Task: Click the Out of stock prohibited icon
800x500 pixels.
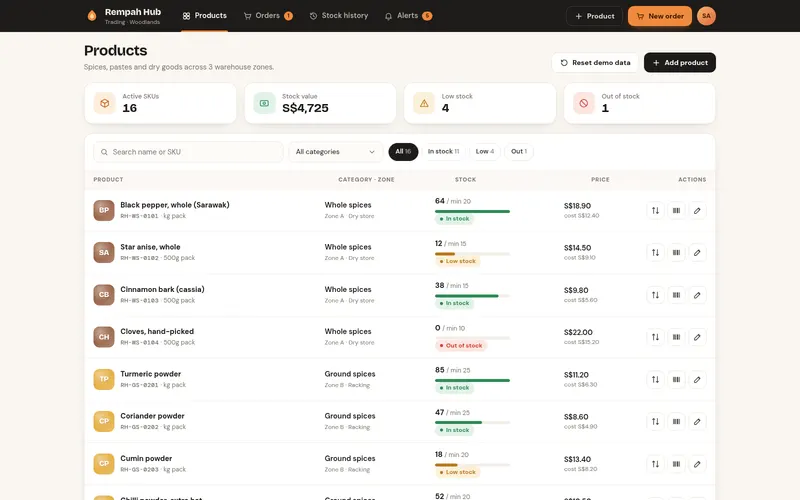Action: click(584, 103)
